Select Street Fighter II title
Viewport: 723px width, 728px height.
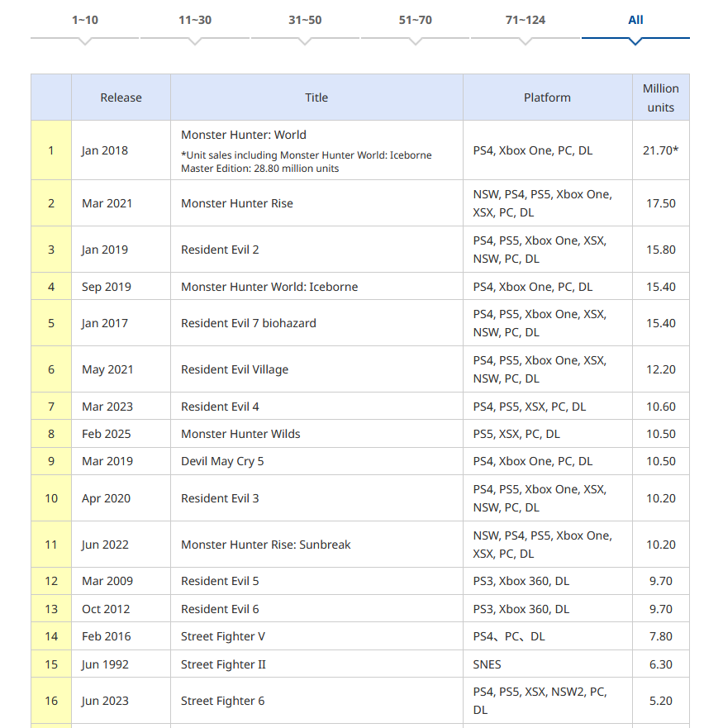click(x=223, y=664)
